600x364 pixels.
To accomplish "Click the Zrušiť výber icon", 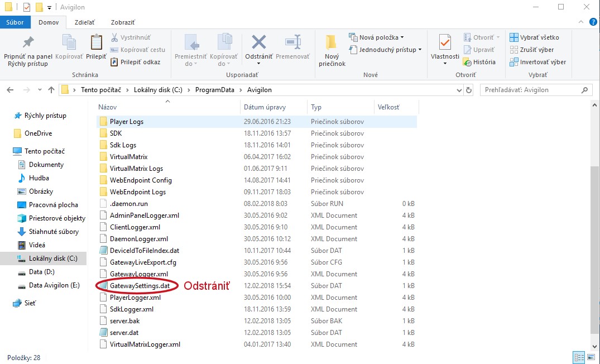I will pyautogui.click(x=514, y=50).
